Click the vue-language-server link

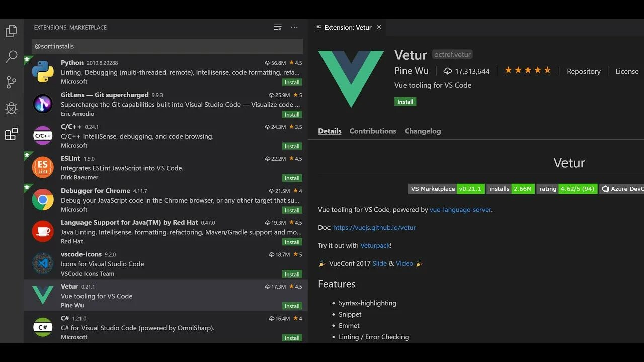point(460,209)
